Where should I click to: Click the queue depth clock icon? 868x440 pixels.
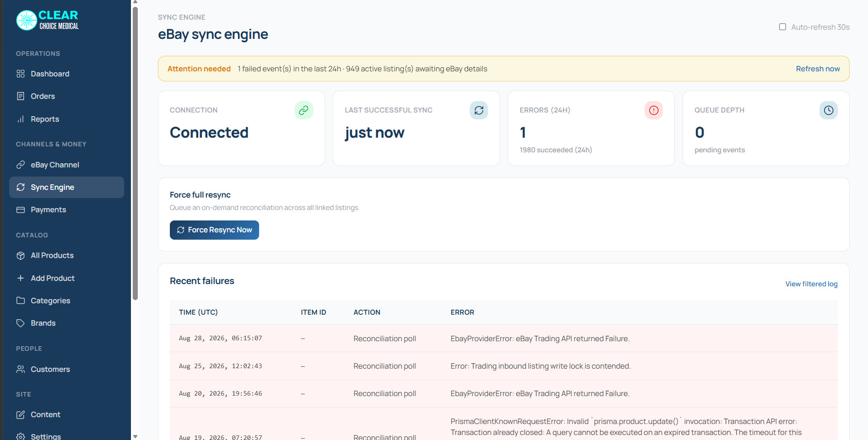pyautogui.click(x=828, y=110)
